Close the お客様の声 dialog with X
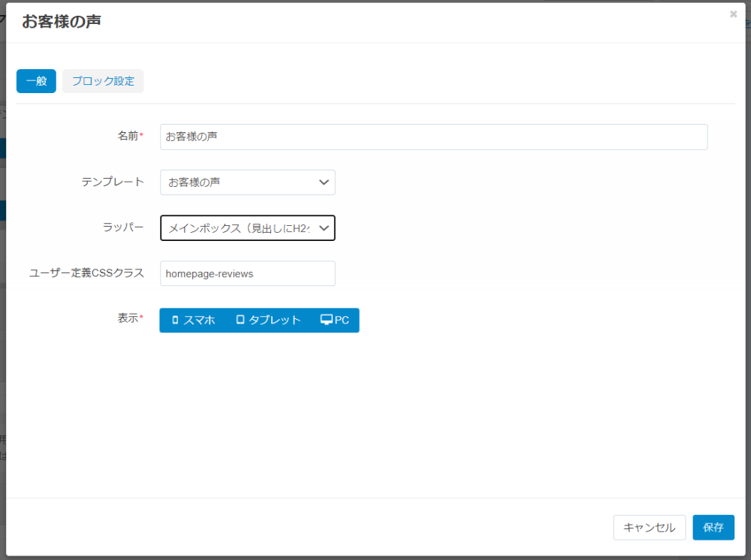Screen dimensions: 751x560 (733, 14)
